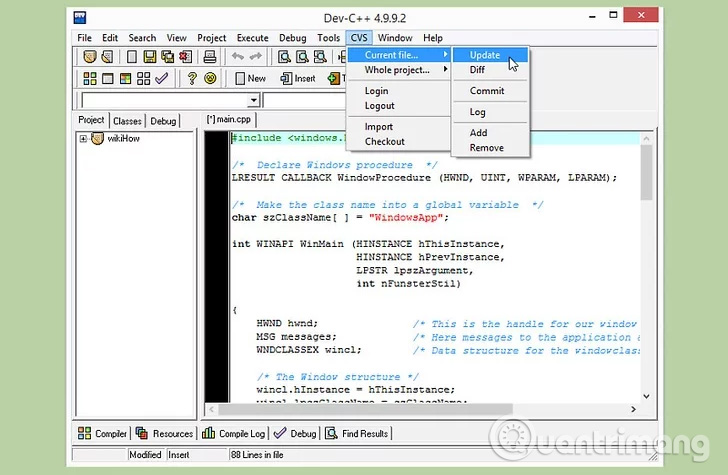This screenshot has height=475, width=728.
Task: Expand the Whole project... submenu entry
Action: 399,70
